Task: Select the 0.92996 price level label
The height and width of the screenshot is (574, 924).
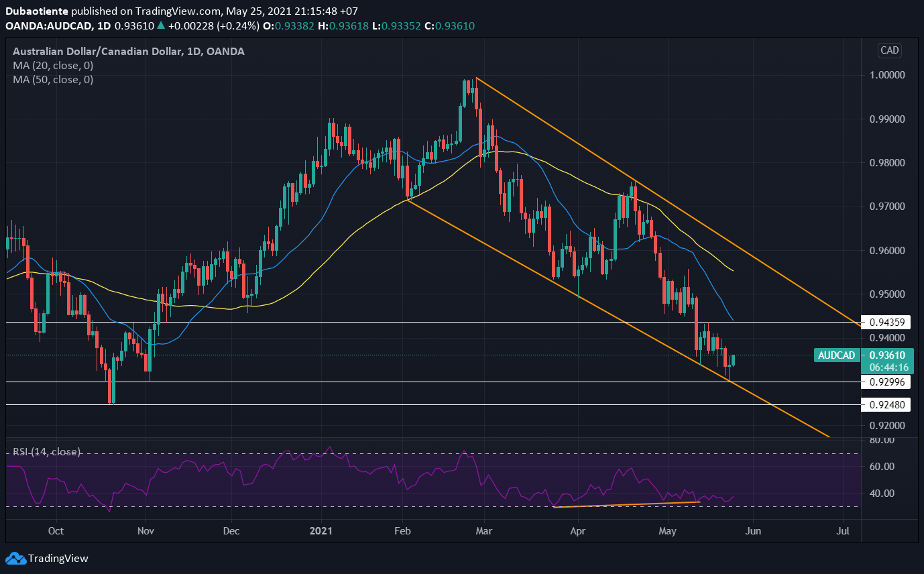Action: click(x=886, y=382)
